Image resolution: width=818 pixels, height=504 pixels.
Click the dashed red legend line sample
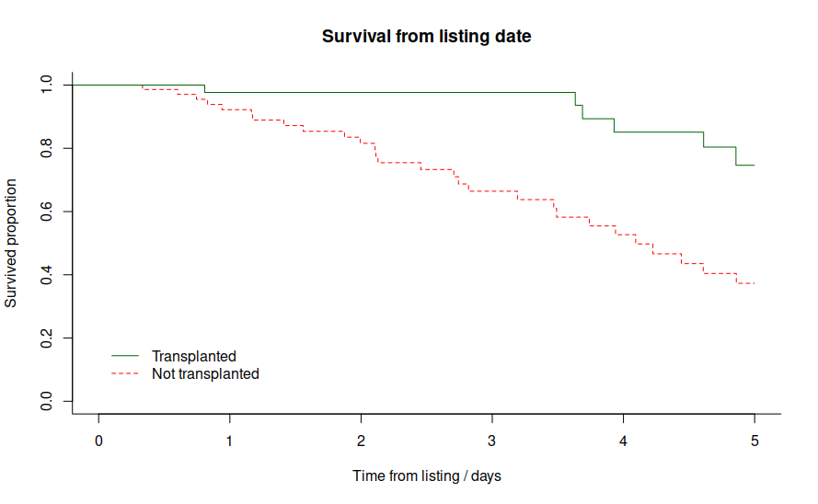(125, 373)
